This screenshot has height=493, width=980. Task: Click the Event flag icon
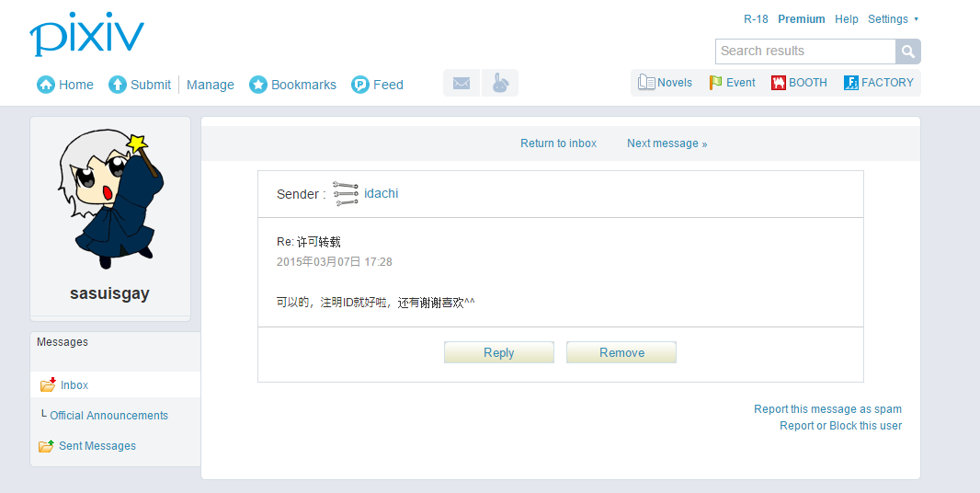[x=715, y=83]
